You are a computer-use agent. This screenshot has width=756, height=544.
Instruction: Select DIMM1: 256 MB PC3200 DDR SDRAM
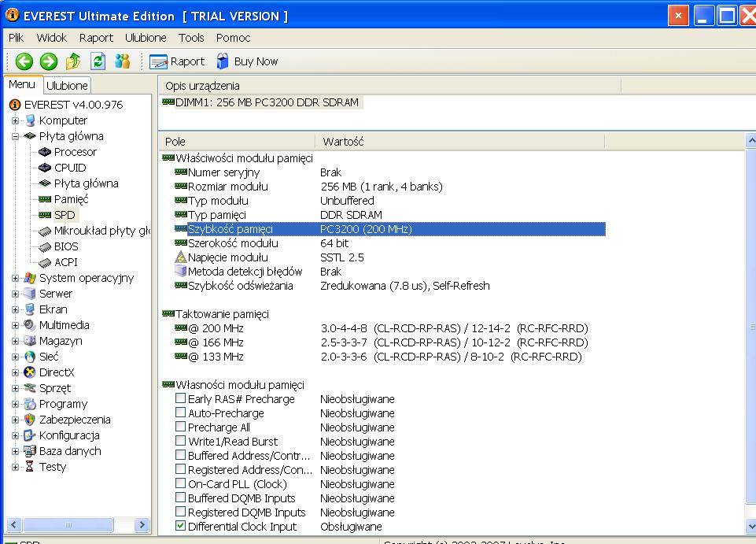click(x=267, y=102)
